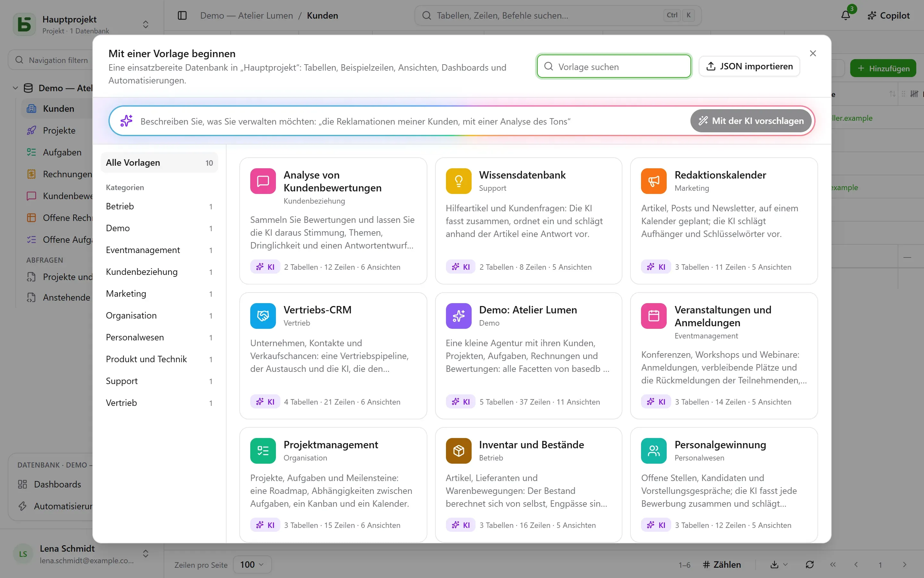This screenshot has height=578, width=924.
Task: Filter templates by Support category
Action: coord(159,381)
